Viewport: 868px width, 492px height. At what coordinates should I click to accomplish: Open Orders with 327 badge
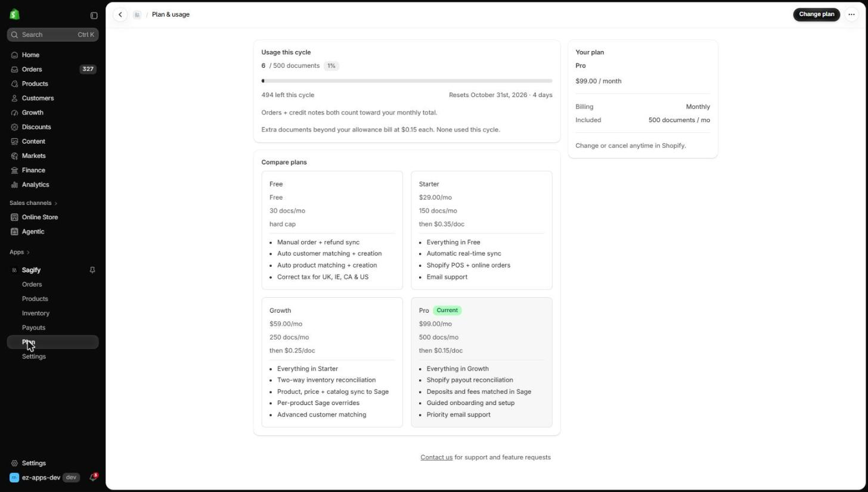[52, 69]
